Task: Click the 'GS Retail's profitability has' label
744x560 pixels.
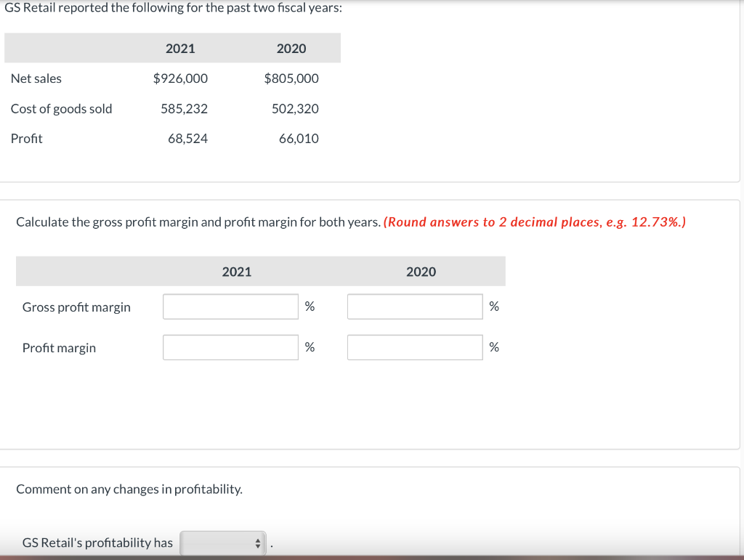Action: coord(97,543)
